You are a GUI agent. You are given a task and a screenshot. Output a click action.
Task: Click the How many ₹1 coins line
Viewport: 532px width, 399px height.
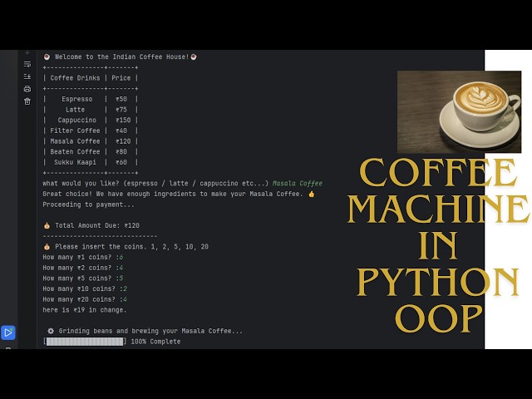coord(83,257)
